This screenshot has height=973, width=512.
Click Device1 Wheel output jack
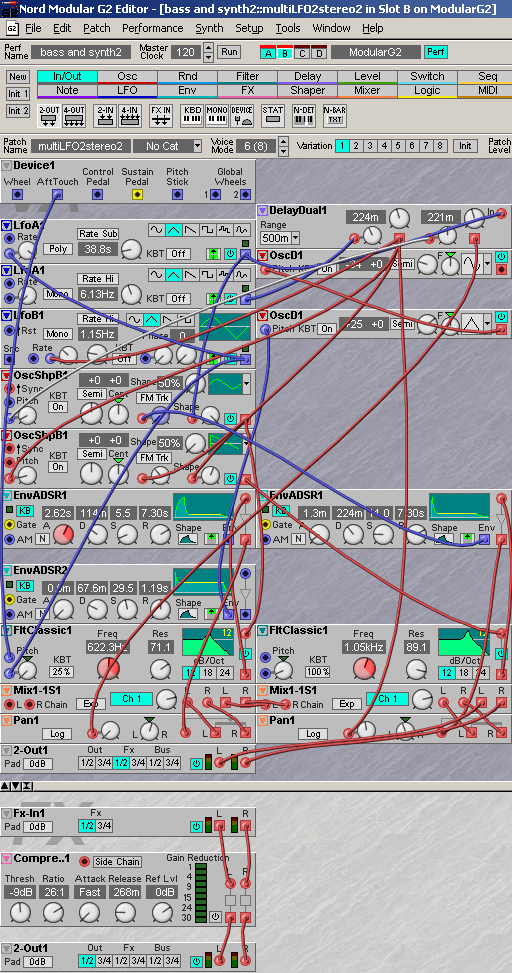[17, 194]
